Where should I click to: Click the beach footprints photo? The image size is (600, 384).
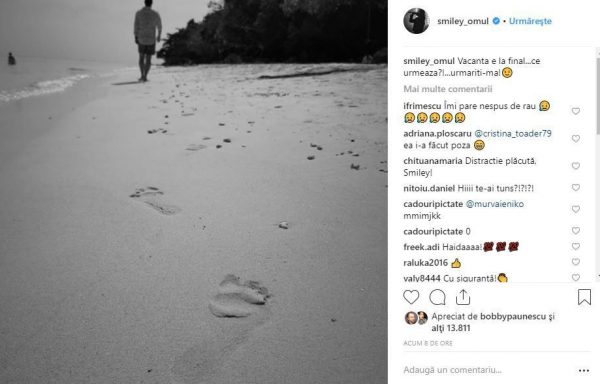click(x=194, y=192)
